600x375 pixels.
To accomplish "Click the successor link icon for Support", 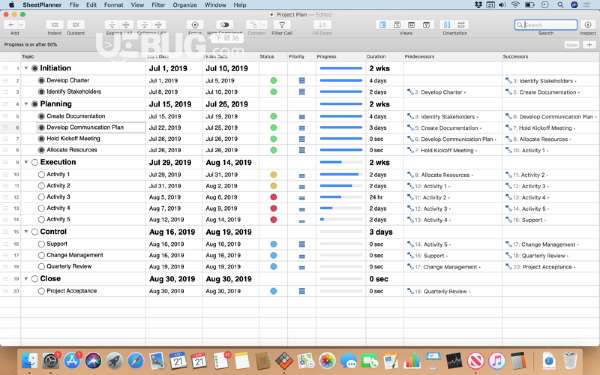I will click(x=509, y=244).
